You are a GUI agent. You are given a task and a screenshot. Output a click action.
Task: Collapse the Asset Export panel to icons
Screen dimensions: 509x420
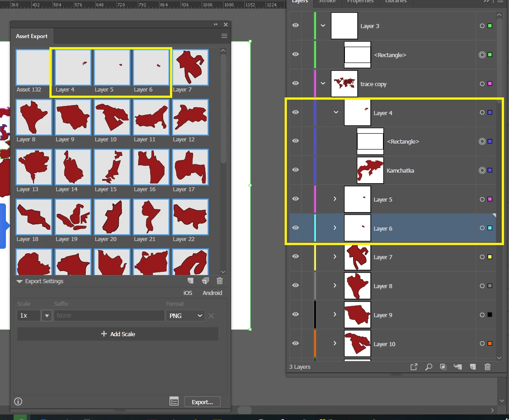216,24
